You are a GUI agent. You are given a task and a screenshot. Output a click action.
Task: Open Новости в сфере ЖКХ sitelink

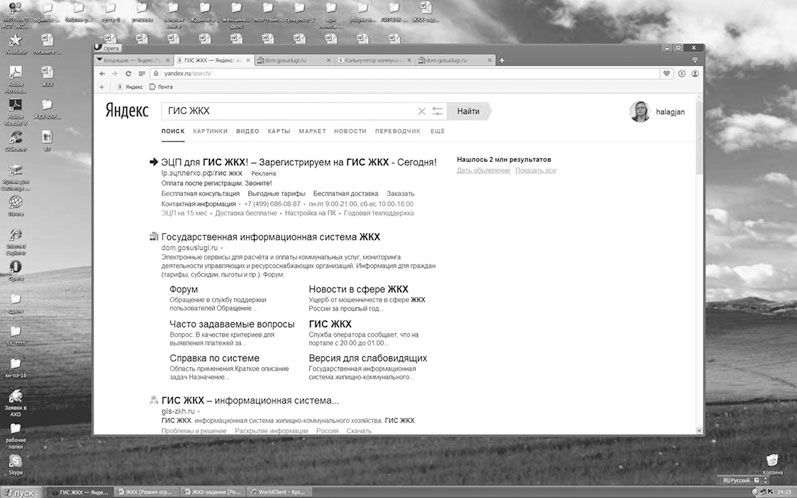click(x=358, y=289)
